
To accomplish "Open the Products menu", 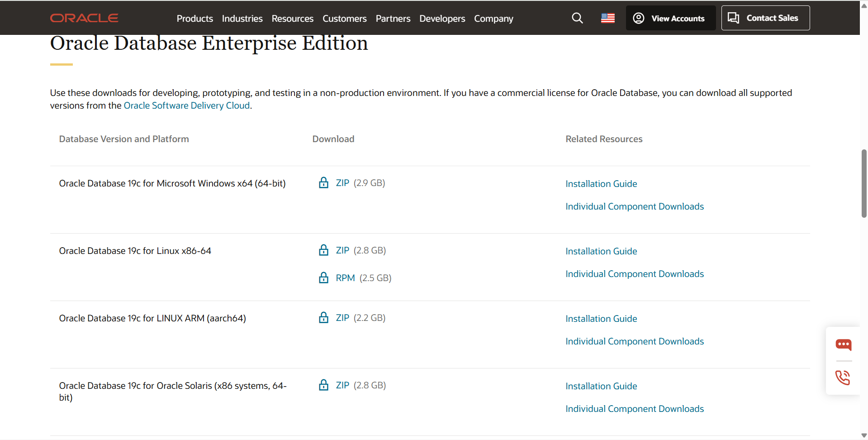I will point(194,19).
